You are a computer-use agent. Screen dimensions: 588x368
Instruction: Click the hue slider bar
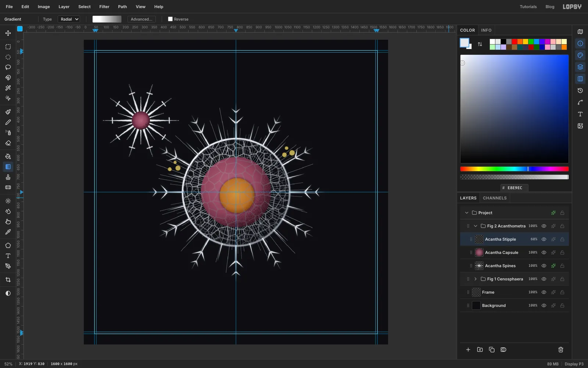pyautogui.click(x=514, y=169)
